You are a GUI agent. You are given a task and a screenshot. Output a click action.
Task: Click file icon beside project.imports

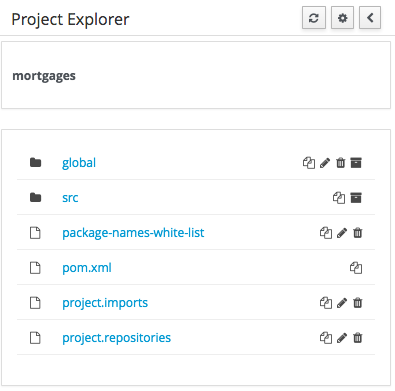coord(35,303)
